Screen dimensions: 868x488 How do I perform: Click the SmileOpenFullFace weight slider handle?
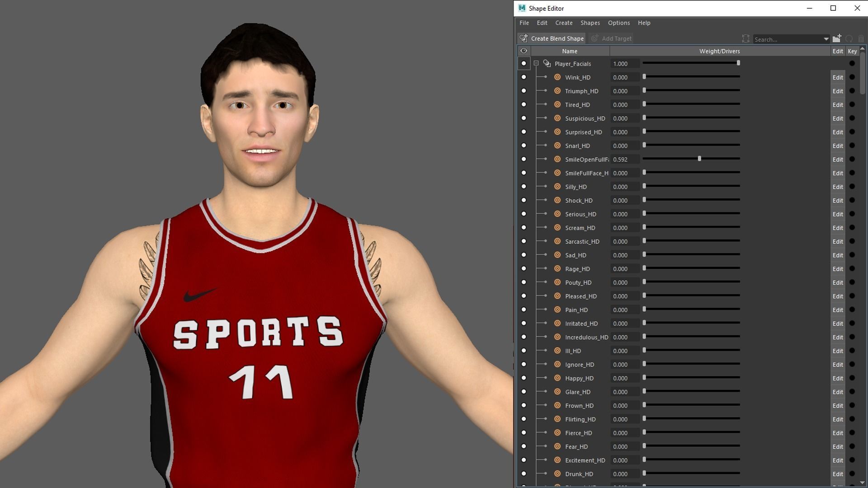699,159
